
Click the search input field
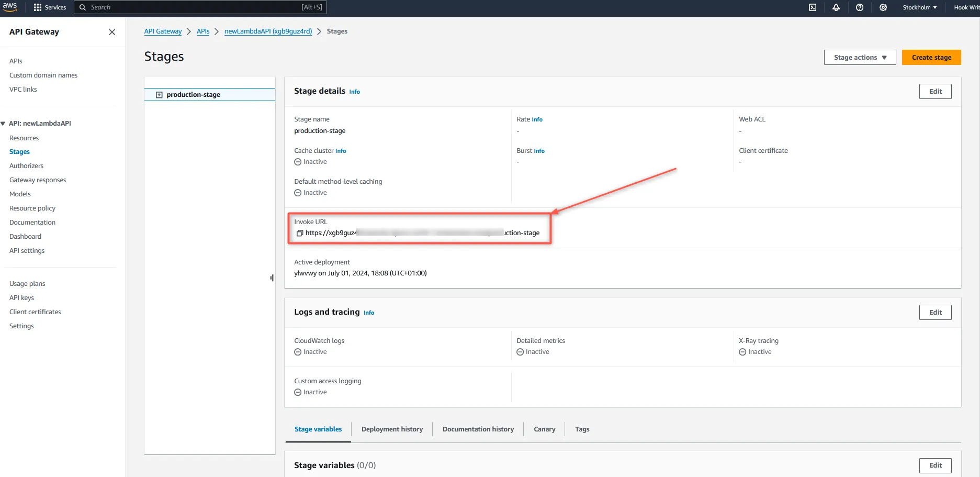(200, 7)
